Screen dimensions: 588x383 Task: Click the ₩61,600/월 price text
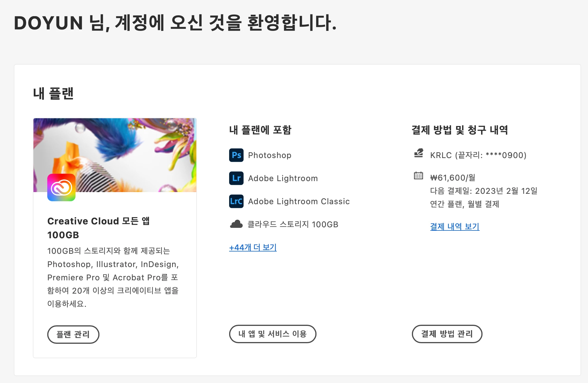point(453,178)
